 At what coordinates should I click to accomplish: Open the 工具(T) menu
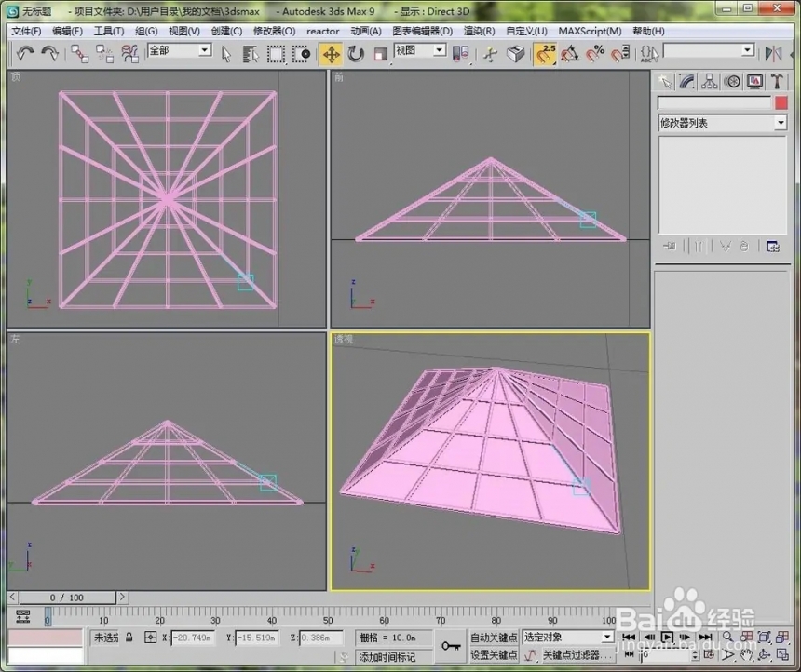[109, 31]
